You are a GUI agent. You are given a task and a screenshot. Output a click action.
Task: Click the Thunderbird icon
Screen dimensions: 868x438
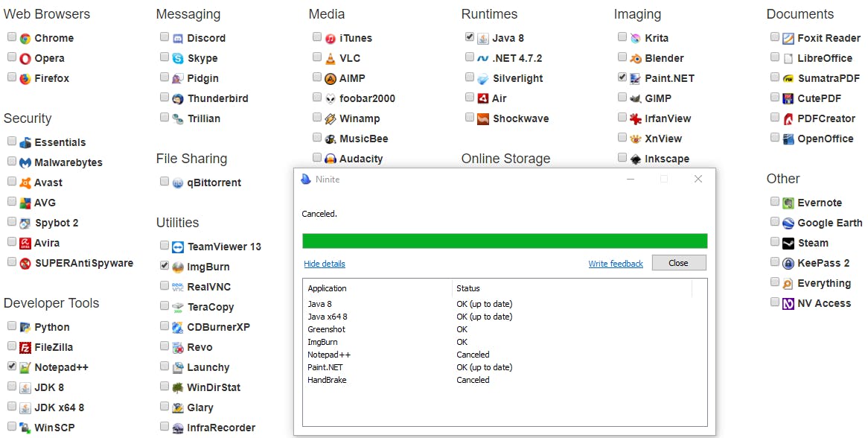[178, 99]
